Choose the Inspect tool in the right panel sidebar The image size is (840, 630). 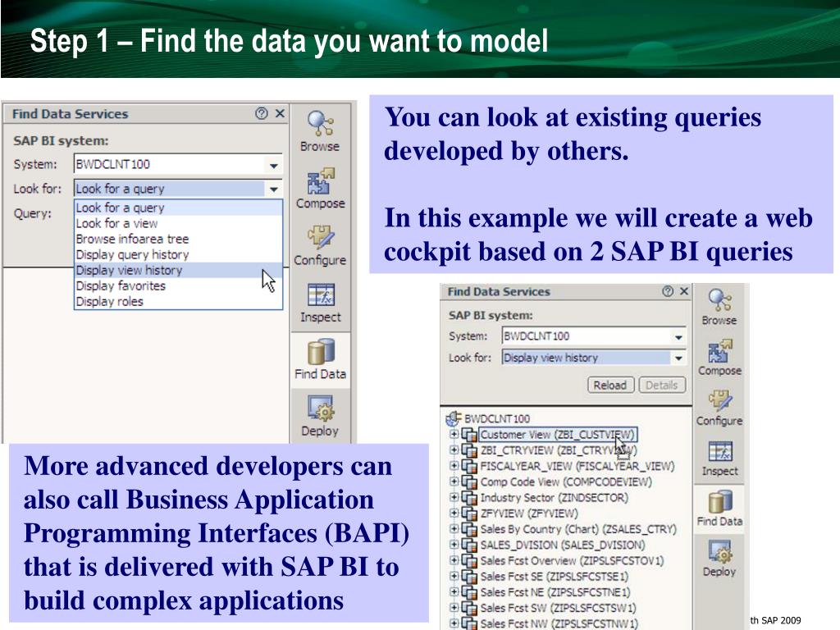pyautogui.click(x=719, y=458)
